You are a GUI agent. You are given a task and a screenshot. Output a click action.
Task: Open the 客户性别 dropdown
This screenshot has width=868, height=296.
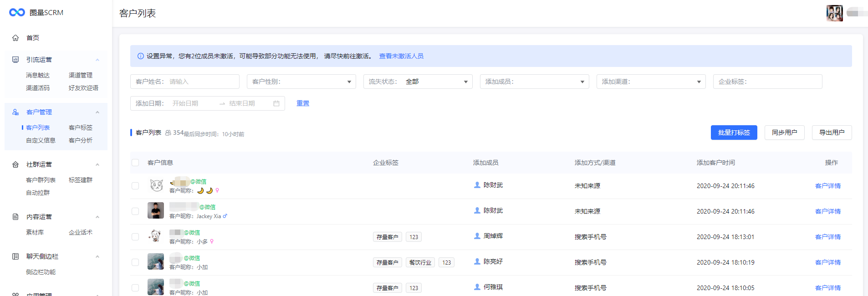click(301, 82)
